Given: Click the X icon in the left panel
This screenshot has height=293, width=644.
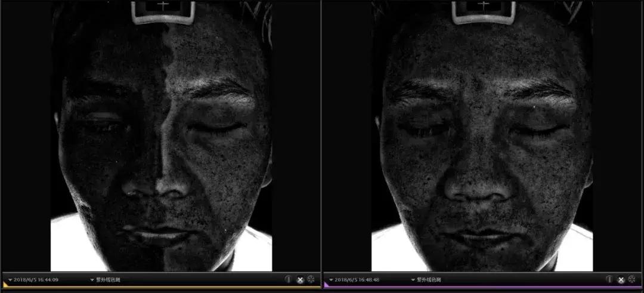Looking at the screenshot, I should tap(300, 279).
